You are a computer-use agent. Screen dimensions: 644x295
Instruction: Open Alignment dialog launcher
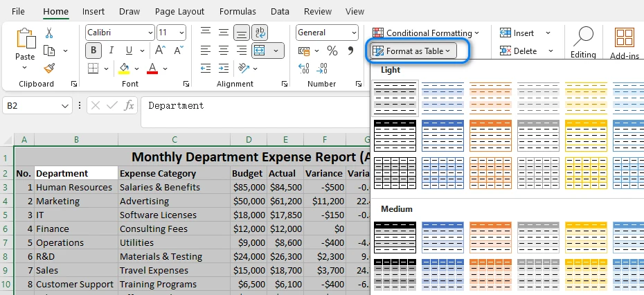click(x=285, y=84)
